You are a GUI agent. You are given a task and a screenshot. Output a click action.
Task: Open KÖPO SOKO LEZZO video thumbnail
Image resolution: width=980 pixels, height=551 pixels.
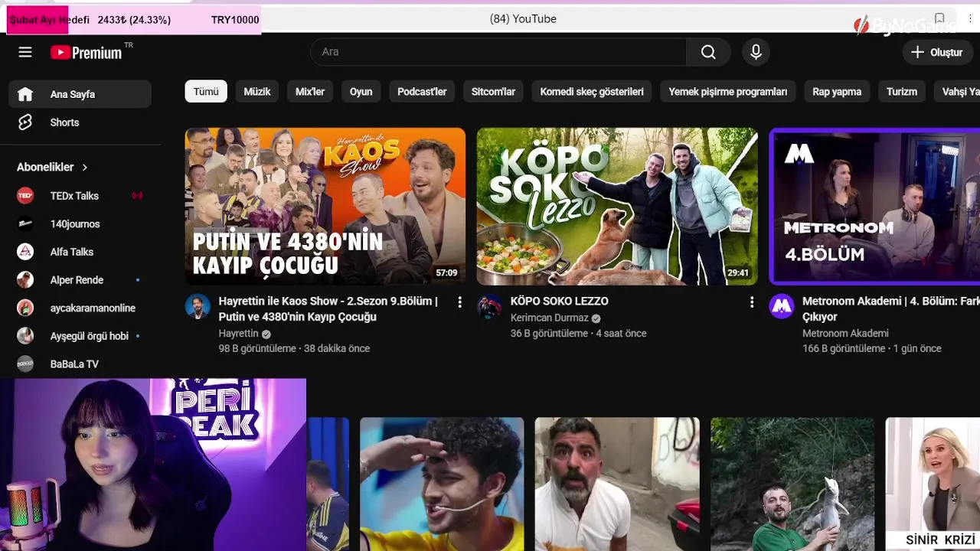pos(617,207)
